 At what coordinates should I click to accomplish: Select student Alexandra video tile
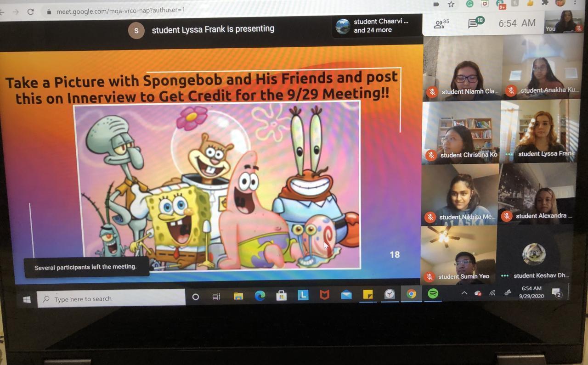tap(537, 194)
